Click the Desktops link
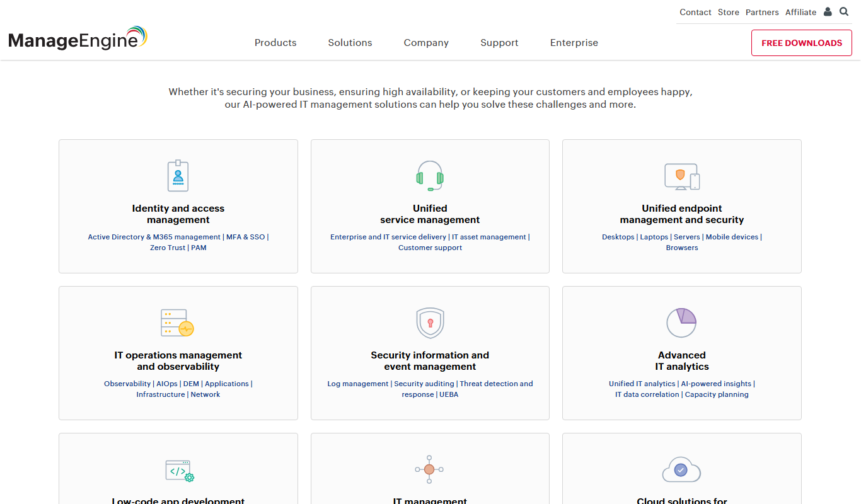Viewport: 861px width, 504px height. click(x=618, y=237)
